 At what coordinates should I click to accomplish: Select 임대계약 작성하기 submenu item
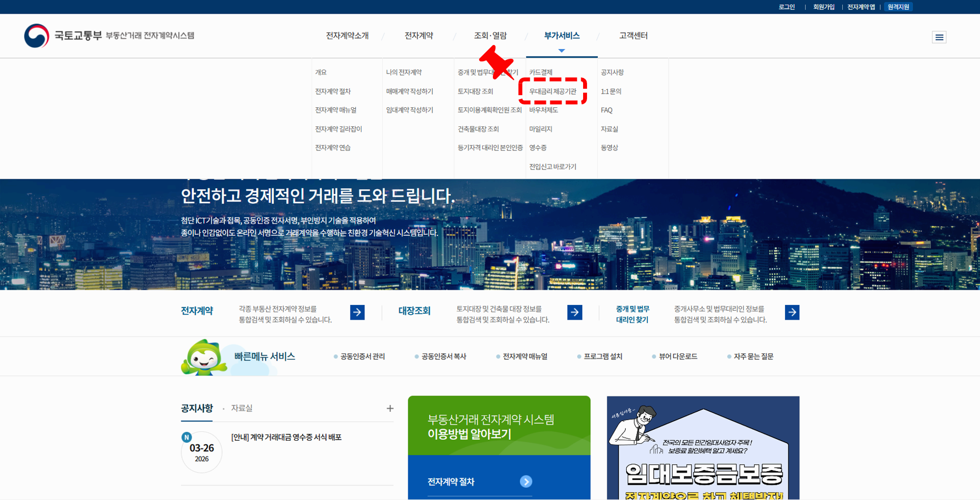[x=410, y=110]
